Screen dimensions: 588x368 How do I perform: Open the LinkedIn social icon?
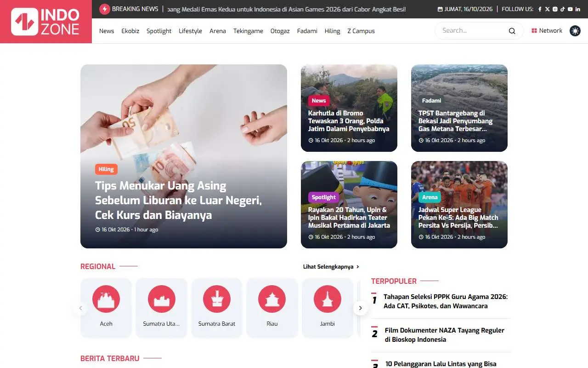[x=578, y=9]
